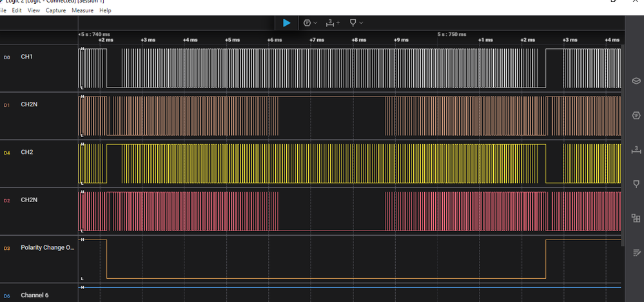Select the CH1 channel label
The image size is (644, 302).
pos(26,57)
